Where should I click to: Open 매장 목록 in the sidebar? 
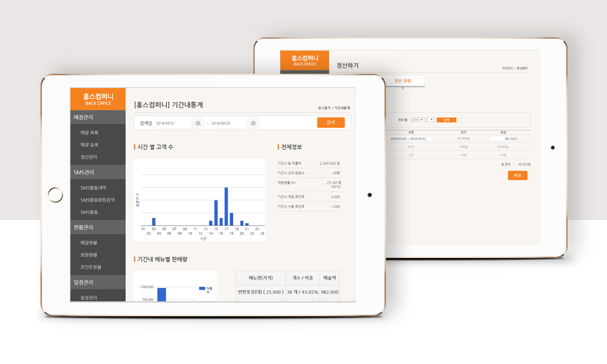coord(90,132)
